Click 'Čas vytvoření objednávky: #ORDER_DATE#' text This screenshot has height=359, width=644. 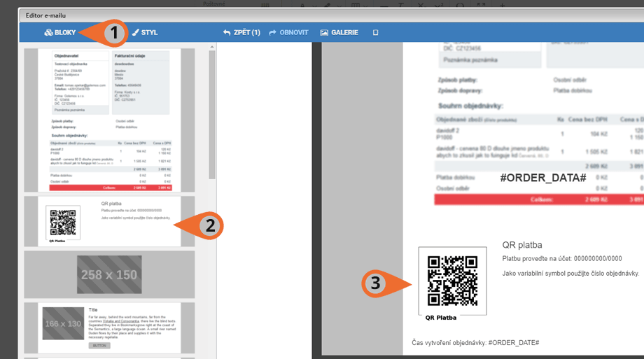coord(475,343)
